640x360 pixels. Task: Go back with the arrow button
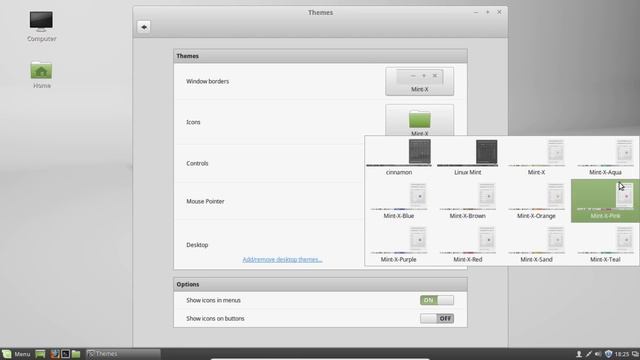144,27
